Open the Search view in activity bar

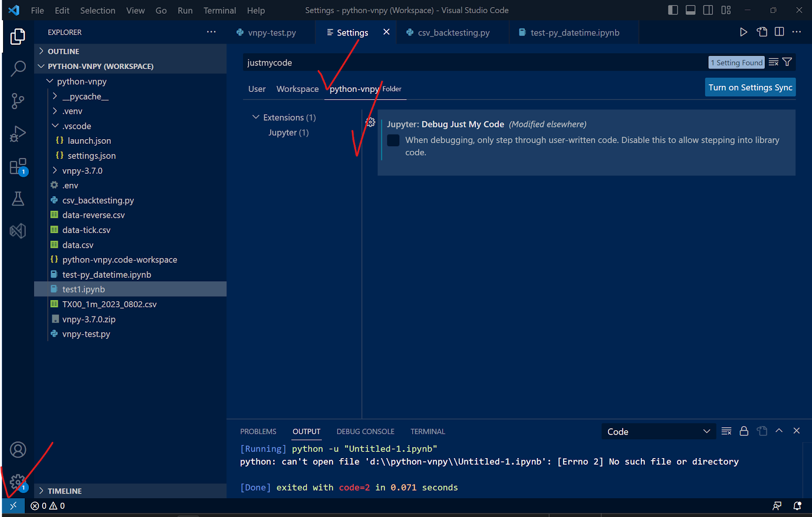(18, 69)
